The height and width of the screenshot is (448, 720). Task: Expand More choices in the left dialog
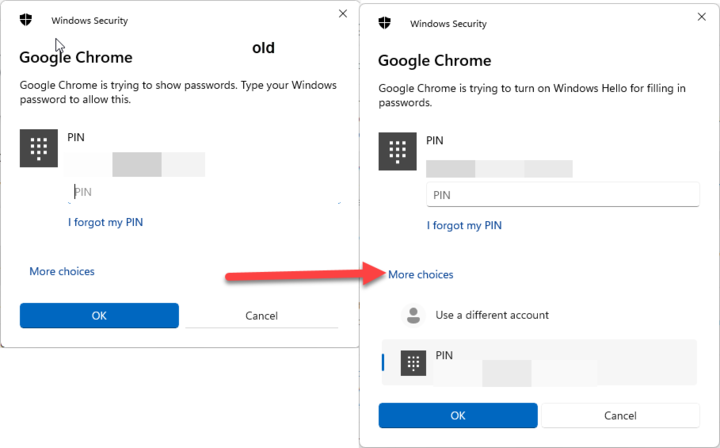(x=62, y=271)
